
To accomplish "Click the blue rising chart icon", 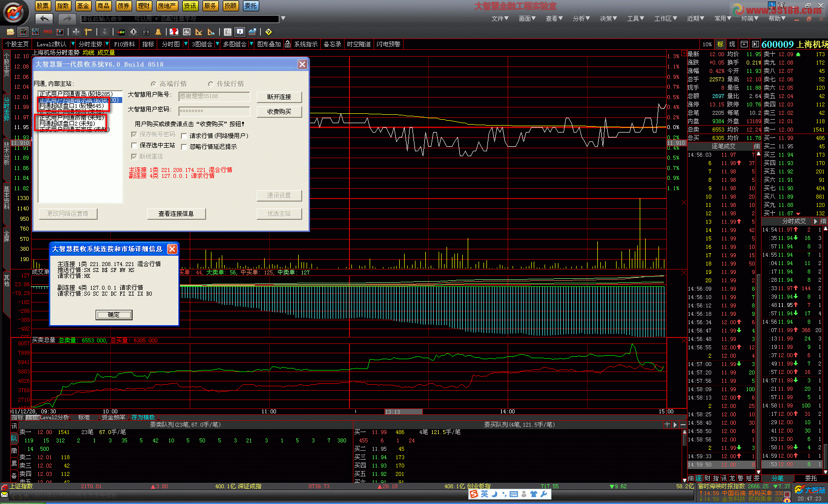I will click(252, 32).
